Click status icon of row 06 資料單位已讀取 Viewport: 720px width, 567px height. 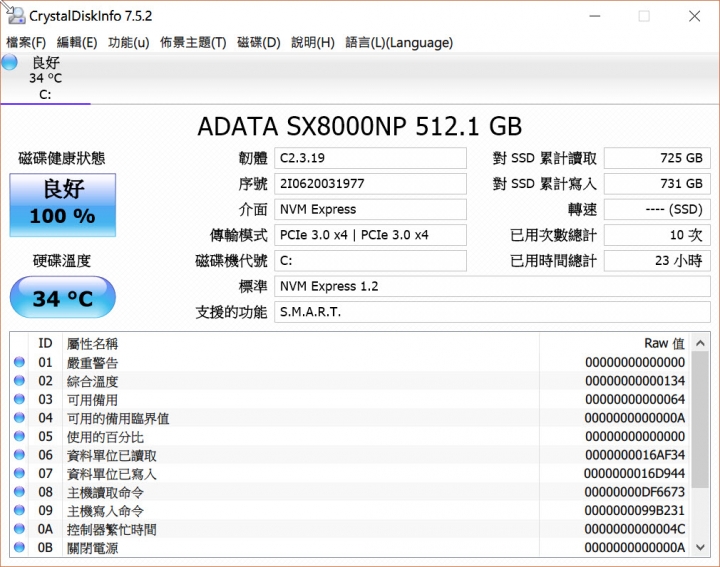(19, 455)
